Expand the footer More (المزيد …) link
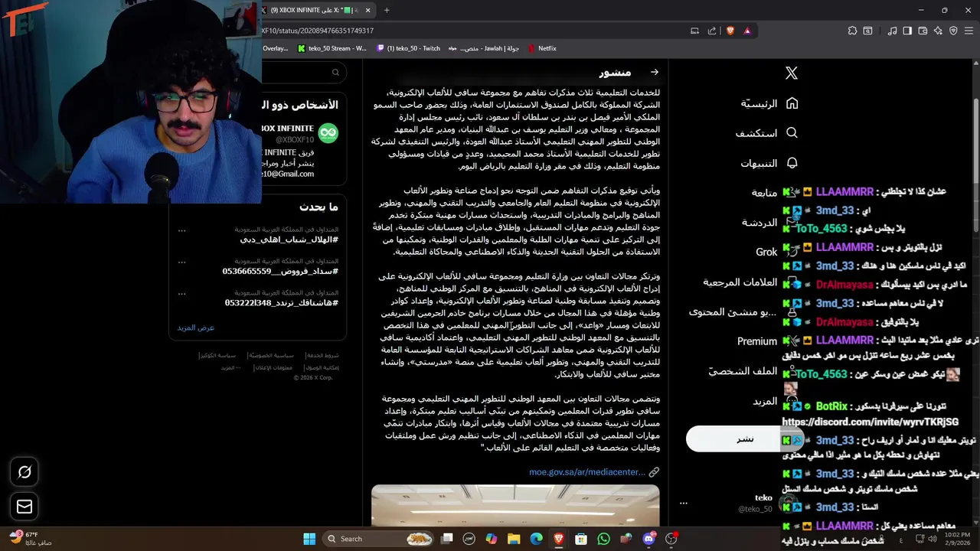980x551 pixels. (231, 367)
